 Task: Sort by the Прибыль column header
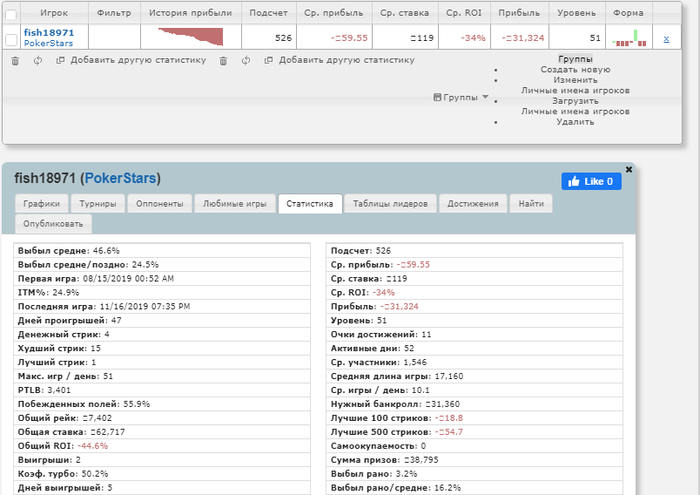[519, 13]
